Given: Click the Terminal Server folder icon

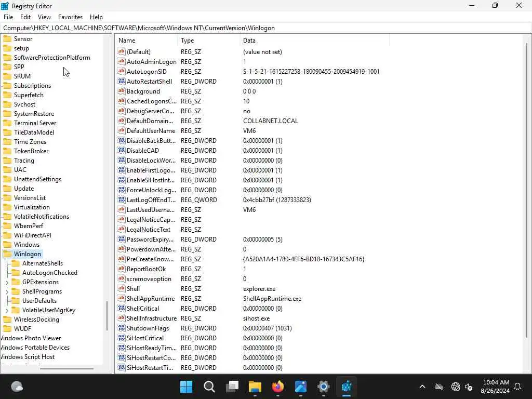Looking at the screenshot, I should pyautogui.click(x=7, y=123).
